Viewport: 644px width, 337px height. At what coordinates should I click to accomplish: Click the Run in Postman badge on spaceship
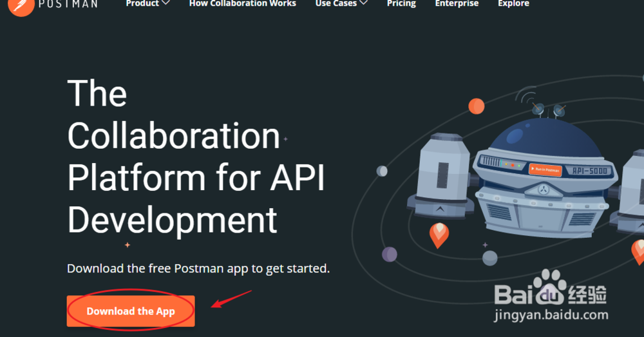545,169
